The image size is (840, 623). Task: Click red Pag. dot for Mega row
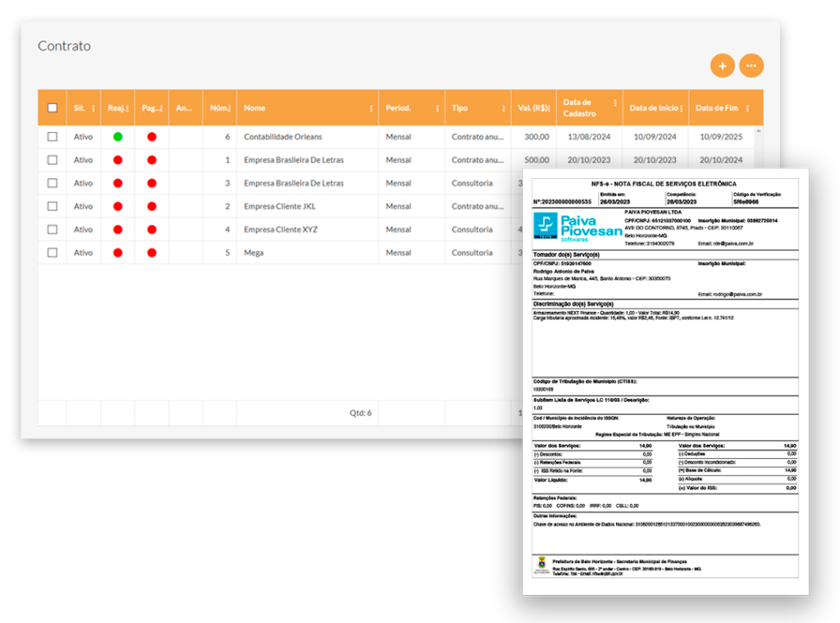point(152,253)
